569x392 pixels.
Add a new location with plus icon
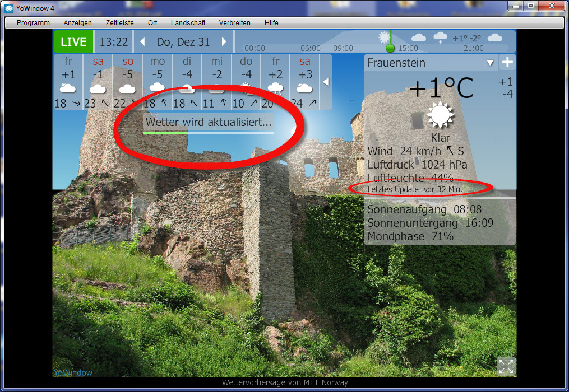507,63
